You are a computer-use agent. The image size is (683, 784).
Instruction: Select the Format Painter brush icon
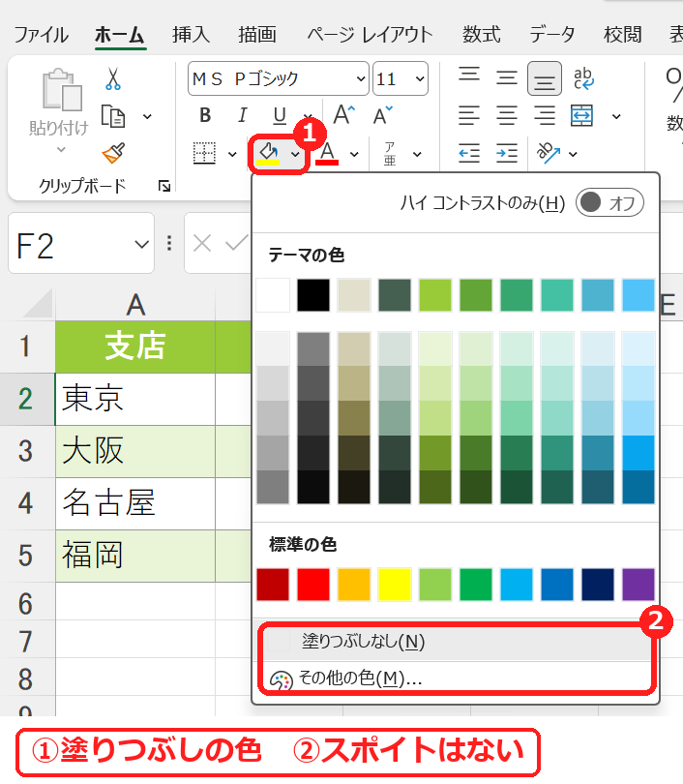point(113,154)
